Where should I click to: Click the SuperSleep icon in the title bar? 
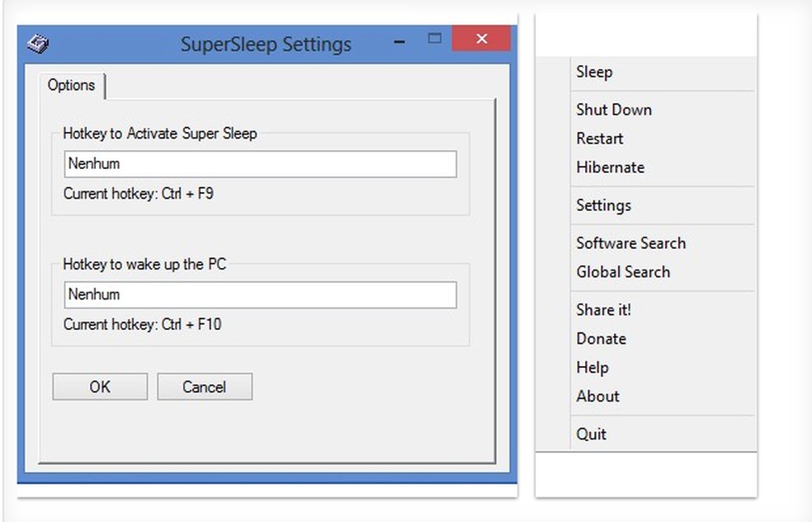click(36, 43)
